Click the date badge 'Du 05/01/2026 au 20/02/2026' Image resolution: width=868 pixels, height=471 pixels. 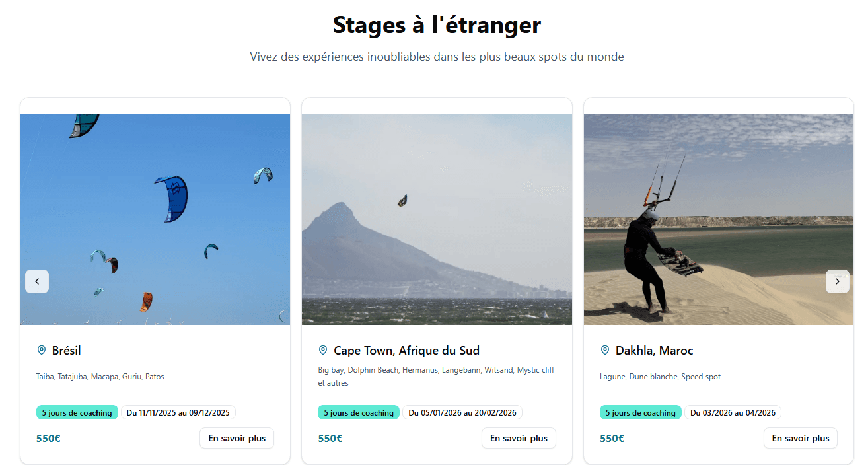coord(461,412)
